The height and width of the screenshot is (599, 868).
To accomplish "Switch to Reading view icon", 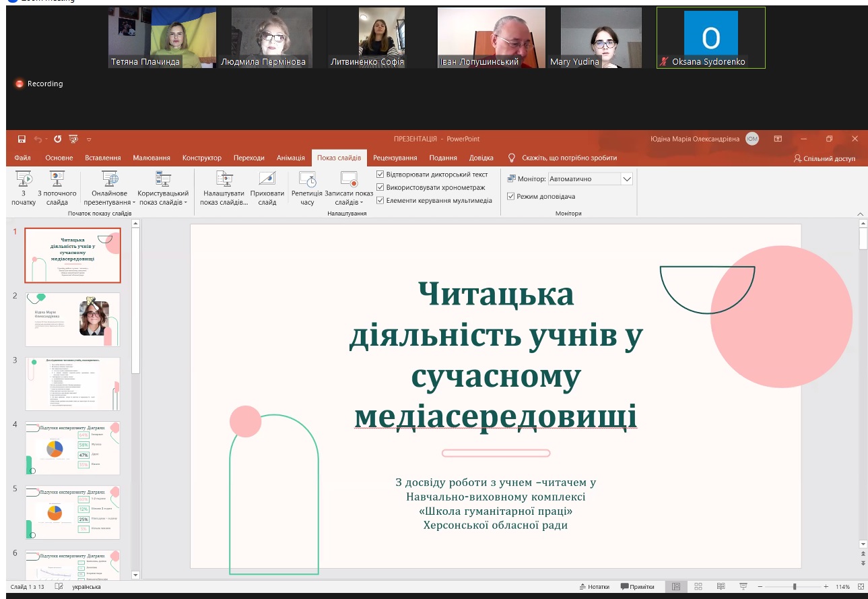I will (721, 587).
